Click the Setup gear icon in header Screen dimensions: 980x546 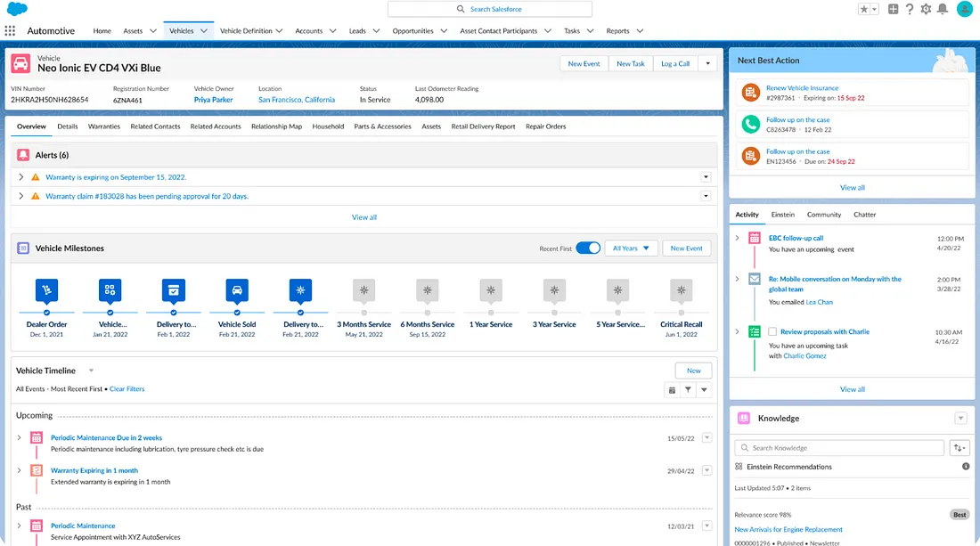coord(925,8)
